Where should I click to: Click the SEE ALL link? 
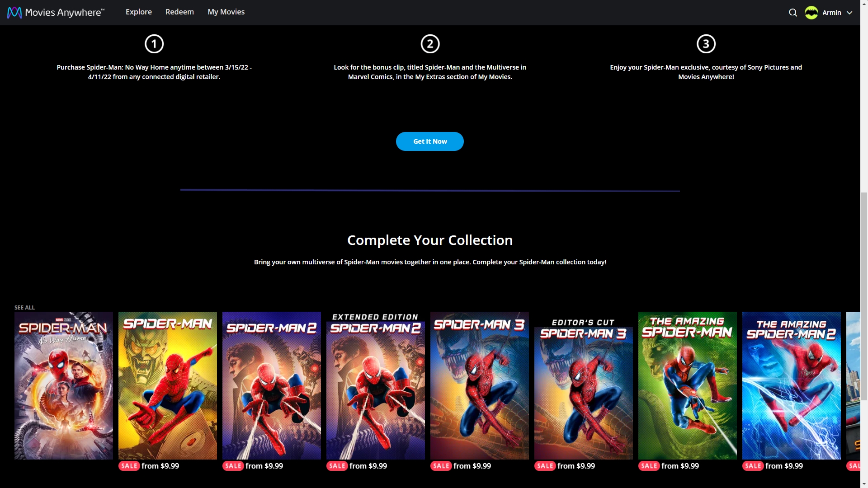(x=24, y=307)
